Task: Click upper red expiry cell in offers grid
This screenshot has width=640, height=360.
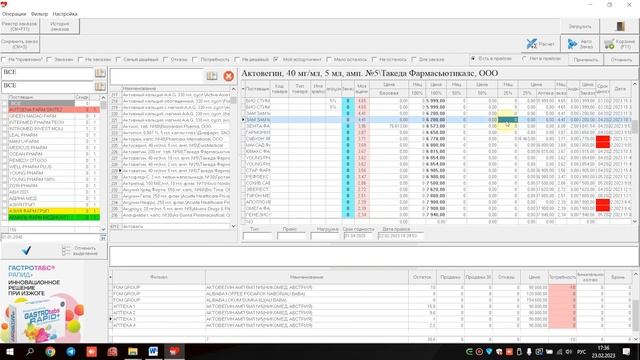Action: 602,142
